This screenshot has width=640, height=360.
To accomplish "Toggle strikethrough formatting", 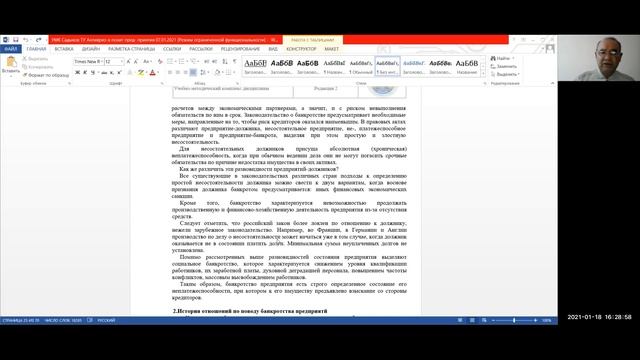I will point(104,72).
